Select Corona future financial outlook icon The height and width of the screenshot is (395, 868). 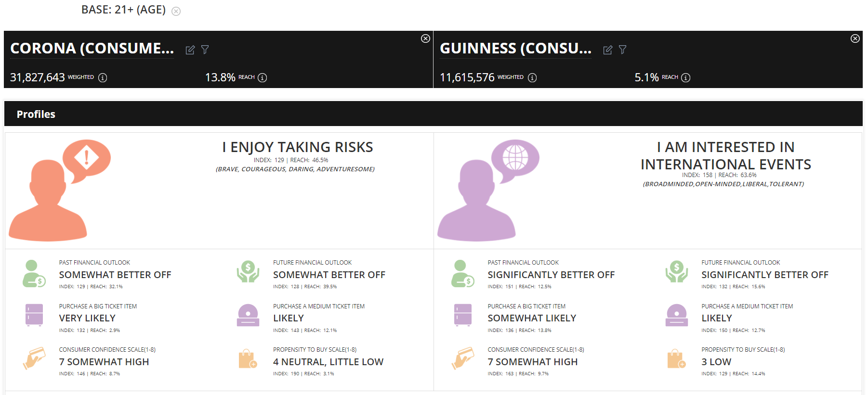click(248, 272)
